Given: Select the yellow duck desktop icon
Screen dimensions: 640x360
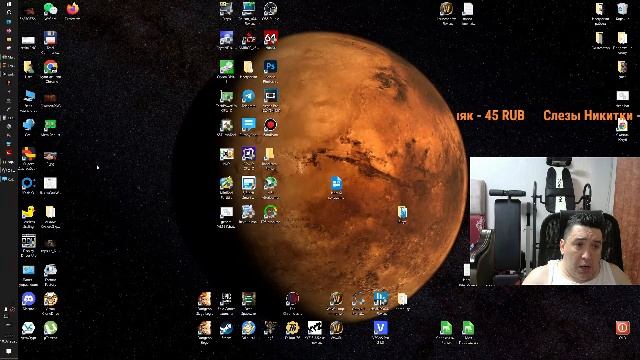Looking at the screenshot, I should (28, 212).
